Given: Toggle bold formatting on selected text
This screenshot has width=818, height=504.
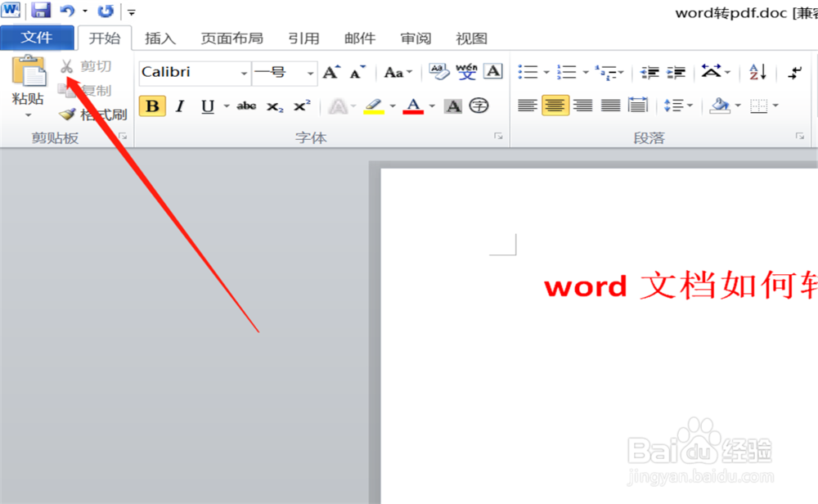Looking at the screenshot, I should 152,106.
